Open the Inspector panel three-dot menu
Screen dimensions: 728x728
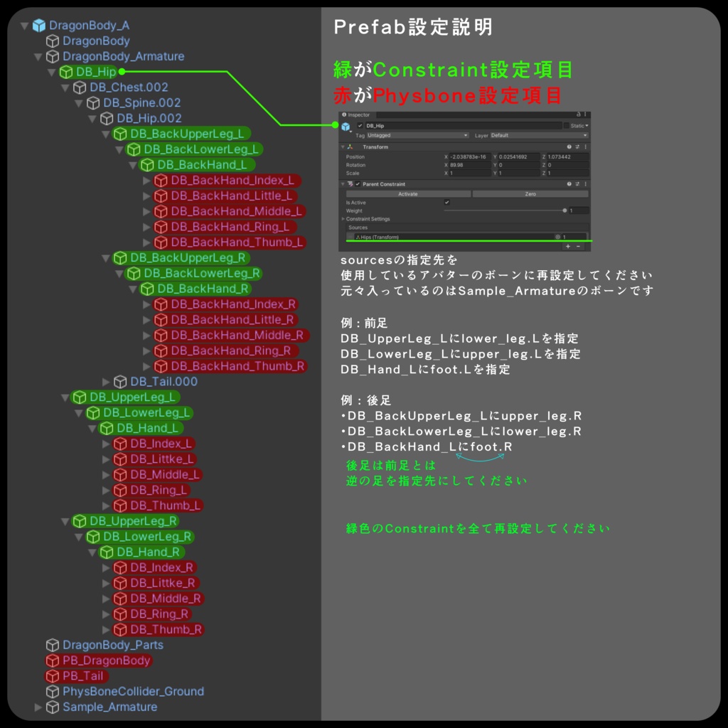point(585,114)
